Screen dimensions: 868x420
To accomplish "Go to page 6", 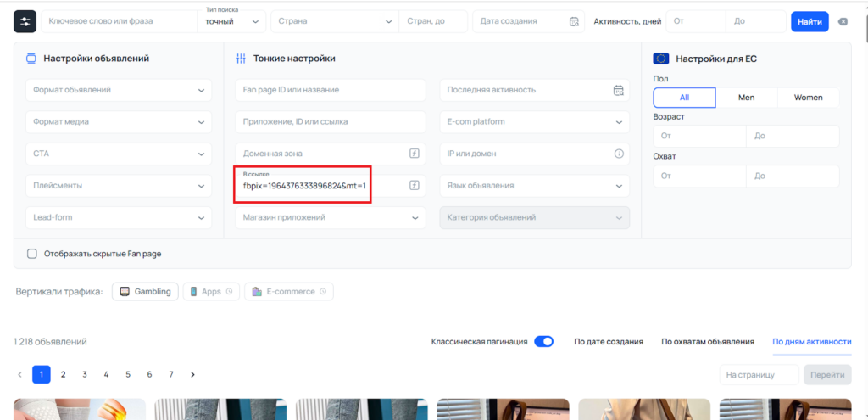I will coord(149,374).
